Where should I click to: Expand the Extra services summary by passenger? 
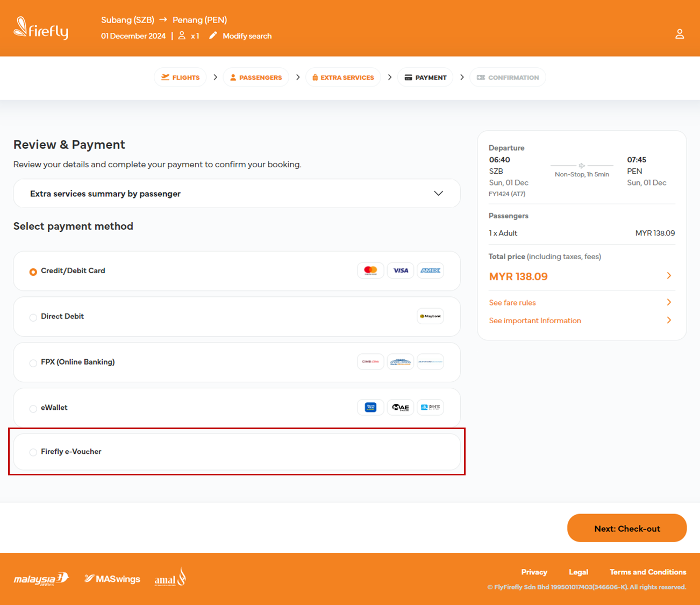pyautogui.click(x=438, y=193)
